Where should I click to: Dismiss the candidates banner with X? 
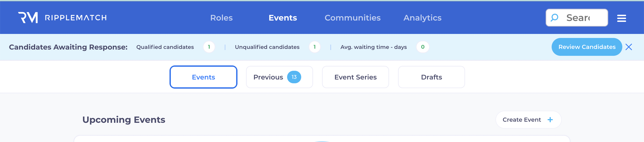pos(629,47)
